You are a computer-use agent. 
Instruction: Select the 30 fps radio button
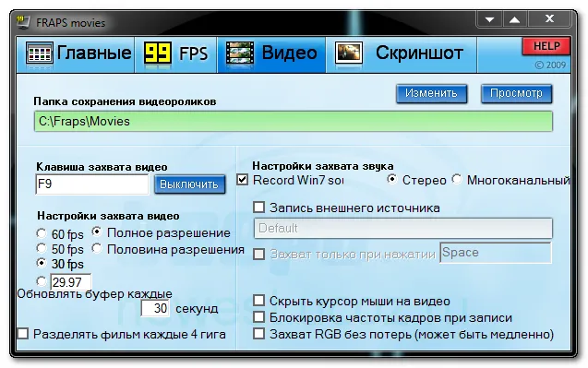pos(42,264)
